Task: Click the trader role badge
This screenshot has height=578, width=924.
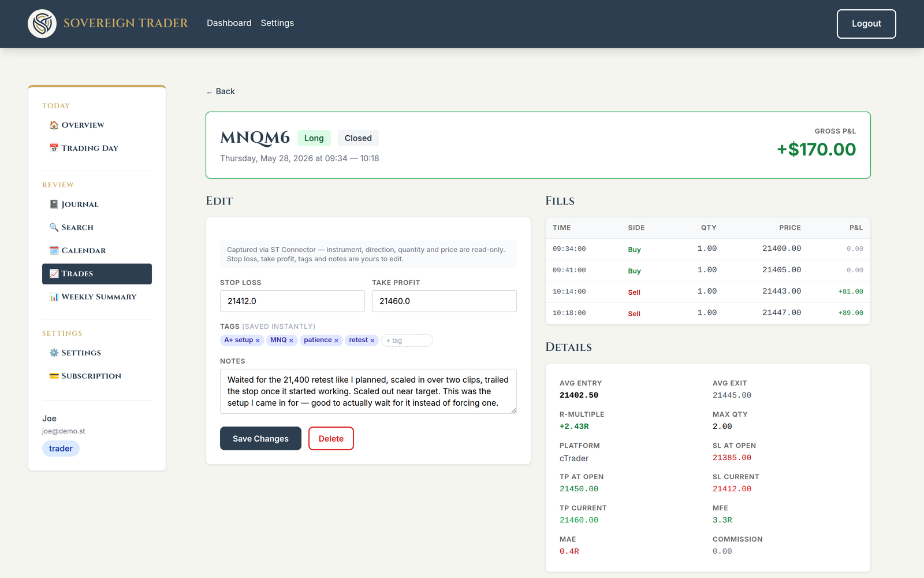Action: pos(61,449)
